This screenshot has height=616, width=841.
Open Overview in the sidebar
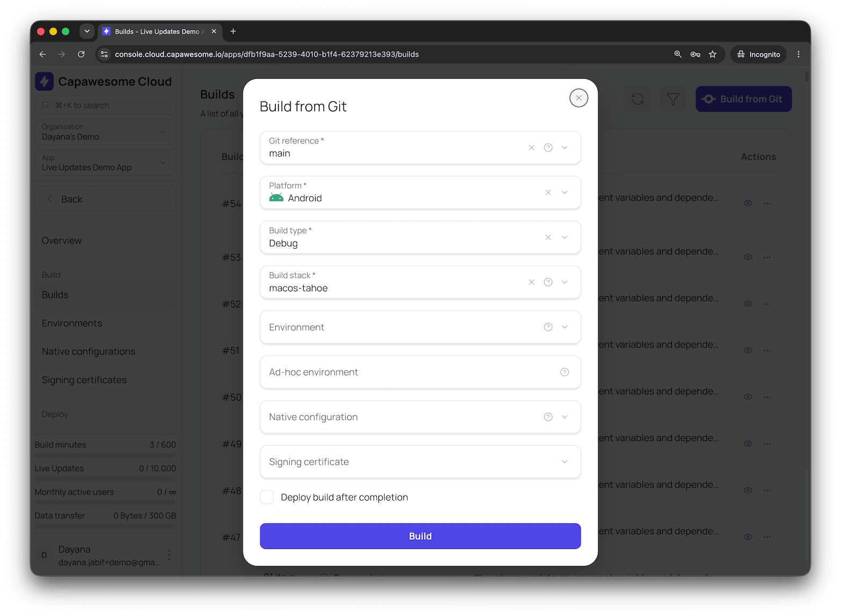[62, 241]
